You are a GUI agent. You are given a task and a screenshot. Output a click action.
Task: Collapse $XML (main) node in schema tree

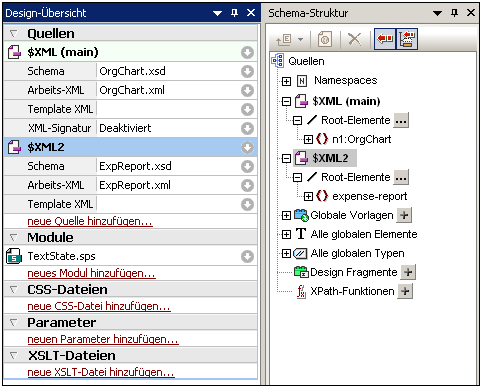point(286,101)
